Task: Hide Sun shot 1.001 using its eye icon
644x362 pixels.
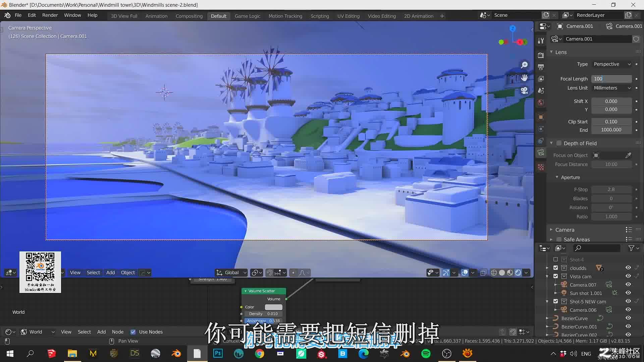Action: [628, 293]
